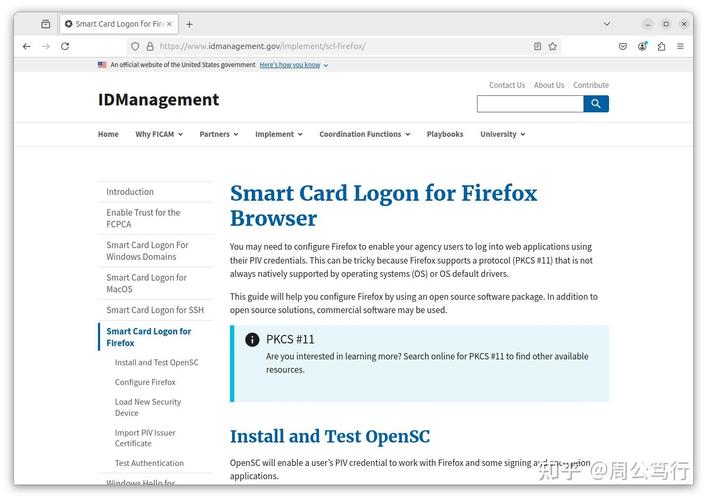Click the PKCS #11 callout title
Screen dimensions: 707x500
point(290,339)
